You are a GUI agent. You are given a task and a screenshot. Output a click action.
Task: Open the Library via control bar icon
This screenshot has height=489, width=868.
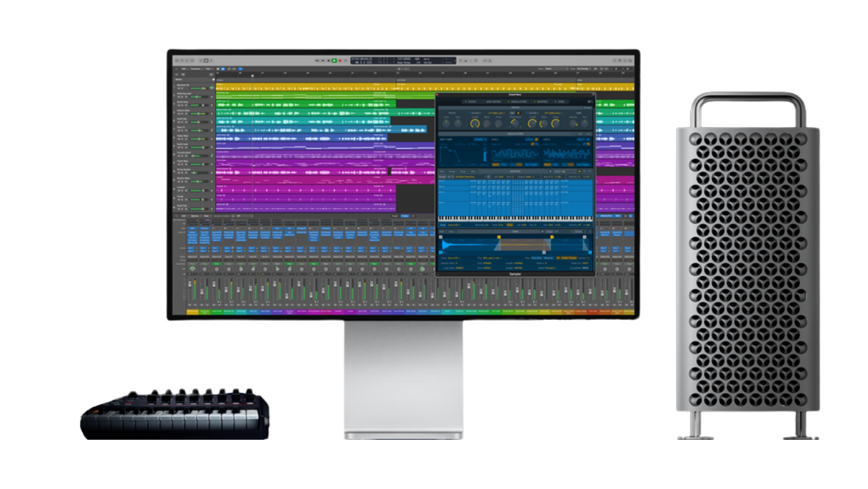coord(177,60)
